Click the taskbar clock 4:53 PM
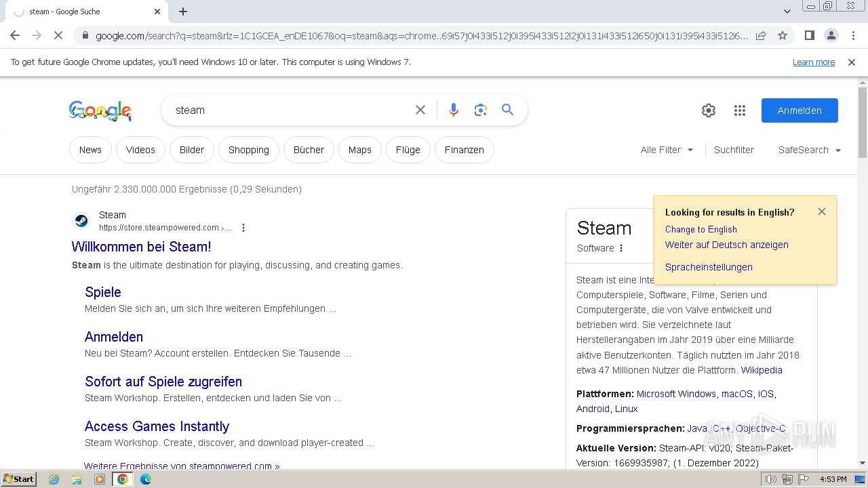Image resolution: width=868 pixels, height=488 pixels. 833,479
